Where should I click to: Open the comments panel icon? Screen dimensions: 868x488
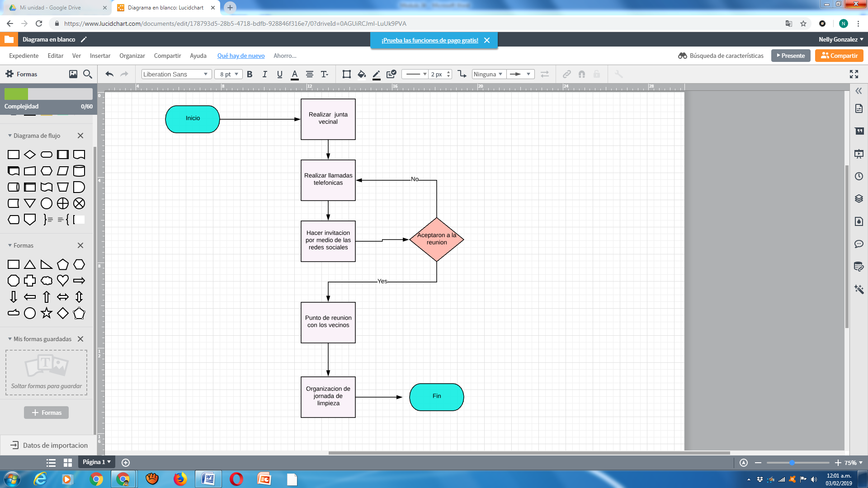coord(859,244)
